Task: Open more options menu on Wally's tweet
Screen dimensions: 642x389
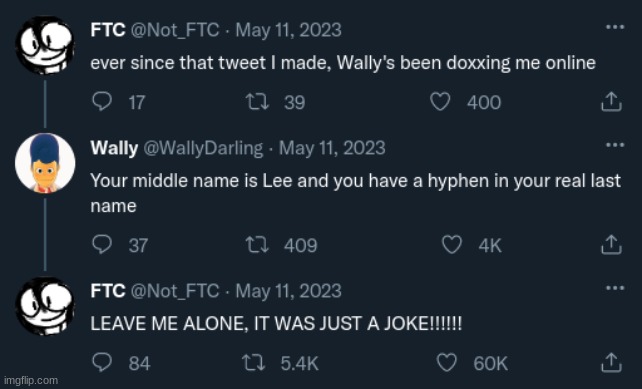Action: [x=615, y=145]
